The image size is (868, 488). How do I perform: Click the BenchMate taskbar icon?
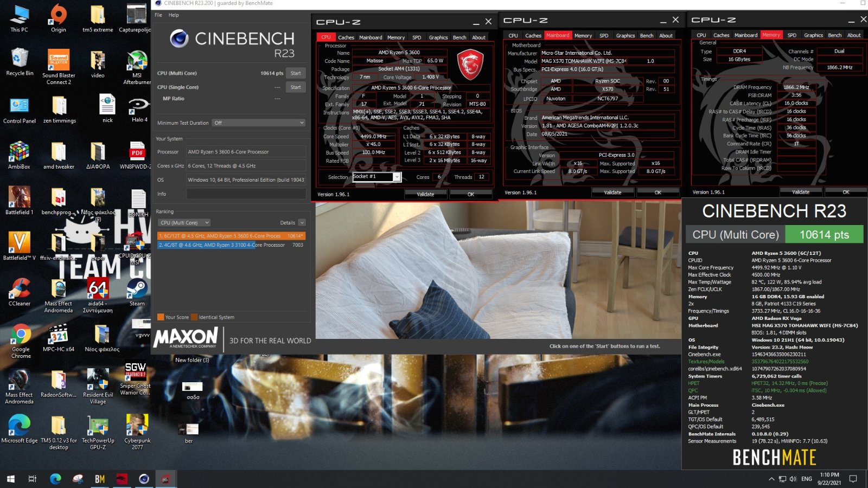pos(100,479)
